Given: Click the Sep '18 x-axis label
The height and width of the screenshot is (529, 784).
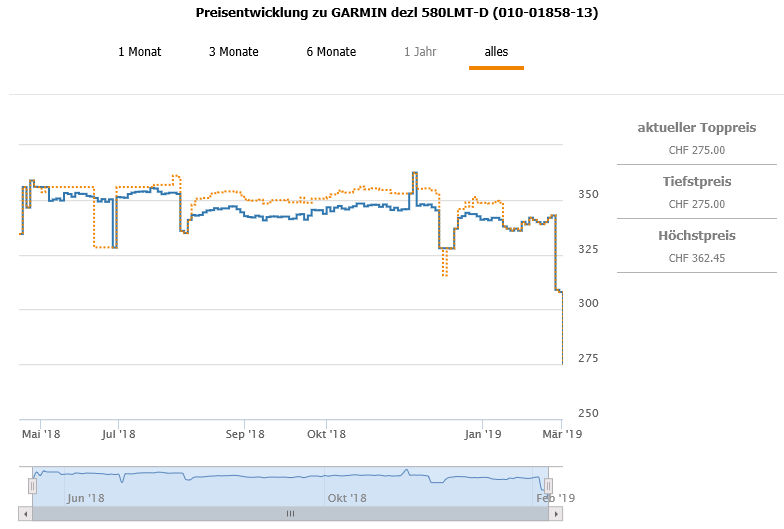Looking at the screenshot, I should [245, 434].
